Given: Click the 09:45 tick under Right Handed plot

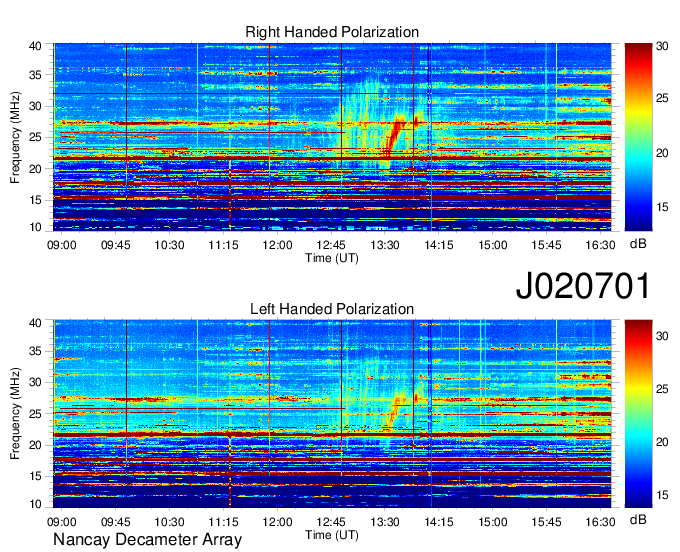Looking at the screenshot, I should click(115, 245).
